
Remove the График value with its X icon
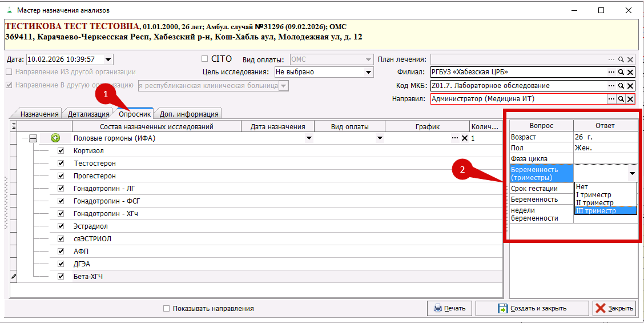coord(465,138)
